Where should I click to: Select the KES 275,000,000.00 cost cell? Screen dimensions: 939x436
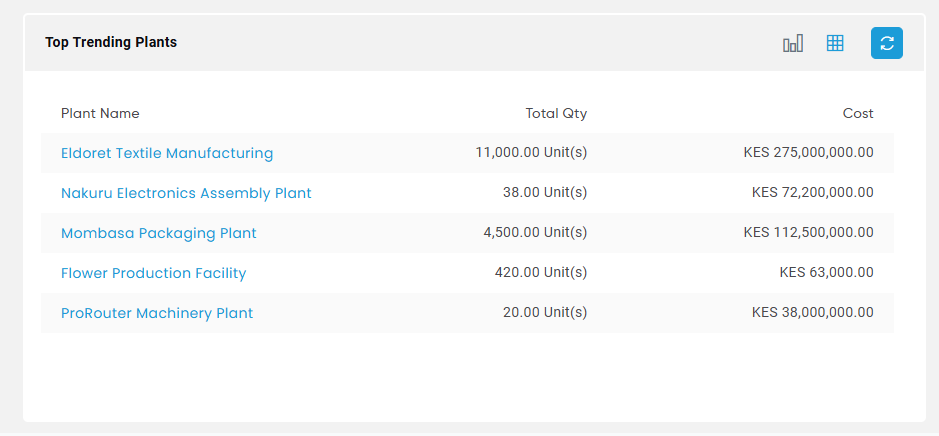(x=808, y=153)
